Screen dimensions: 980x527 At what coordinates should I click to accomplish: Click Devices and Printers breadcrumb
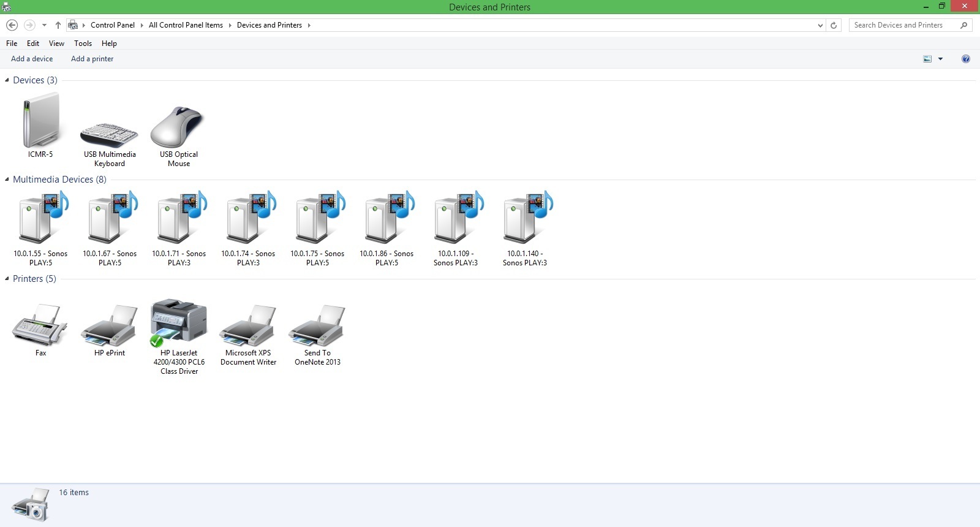coord(269,25)
